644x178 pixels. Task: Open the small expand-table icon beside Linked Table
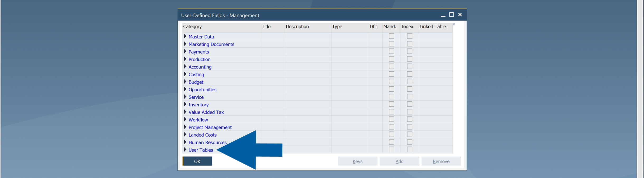(454, 24)
